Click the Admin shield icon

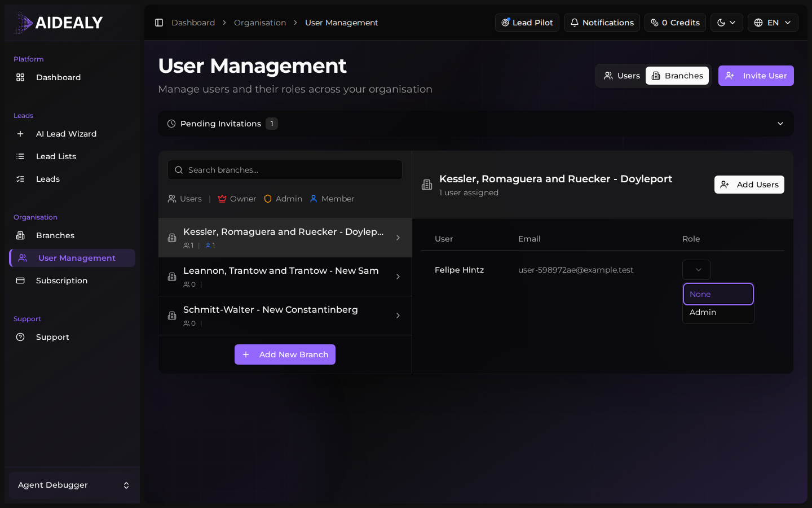[268, 199]
